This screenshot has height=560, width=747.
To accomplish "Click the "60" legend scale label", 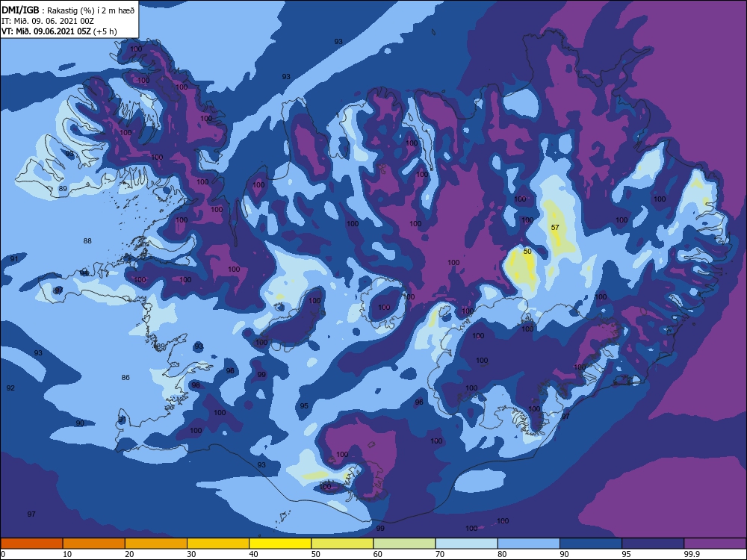I will click(x=378, y=554).
